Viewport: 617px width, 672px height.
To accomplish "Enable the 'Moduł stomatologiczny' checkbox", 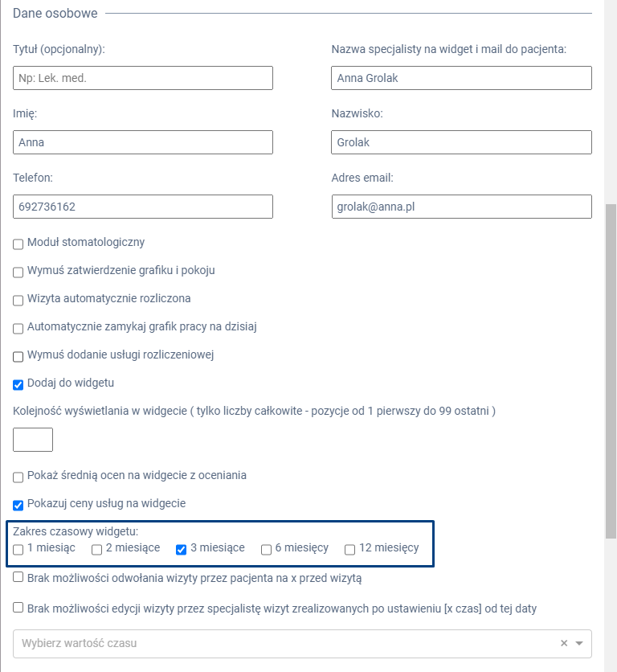I will (18, 244).
